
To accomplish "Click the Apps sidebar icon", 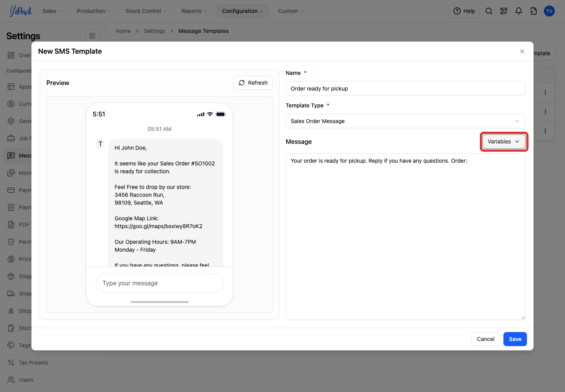I will click(11, 87).
